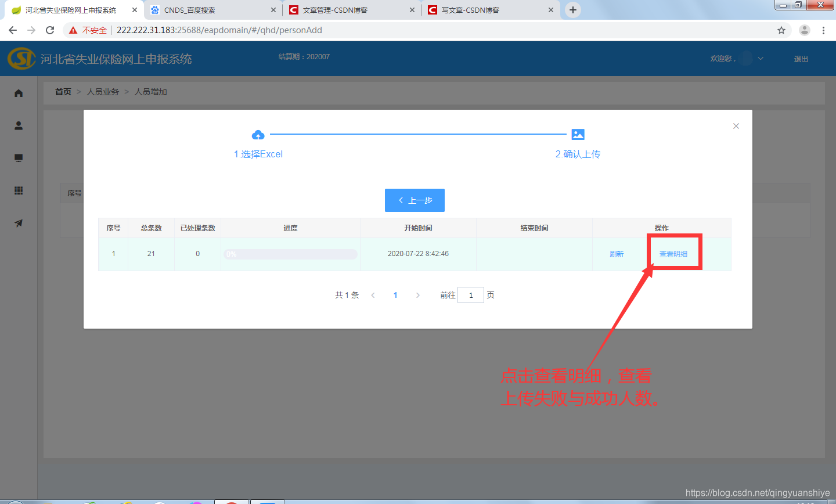
Task: Click the 查看明细 link
Action: click(673, 254)
